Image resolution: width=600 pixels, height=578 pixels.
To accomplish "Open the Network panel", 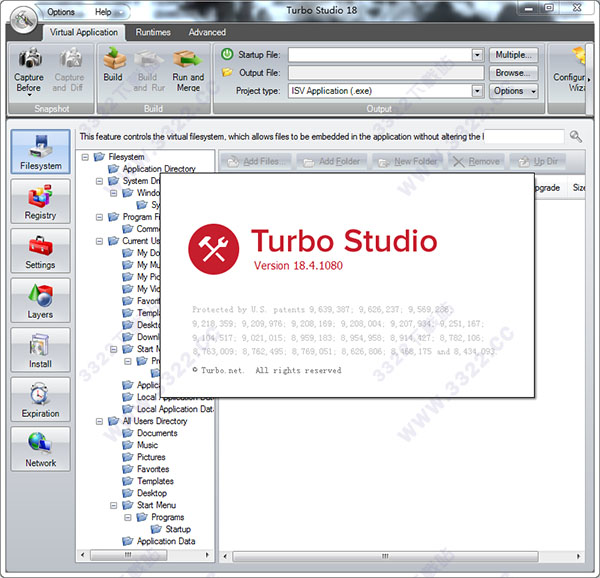I will pyautogui.click(x=41, y=449).
